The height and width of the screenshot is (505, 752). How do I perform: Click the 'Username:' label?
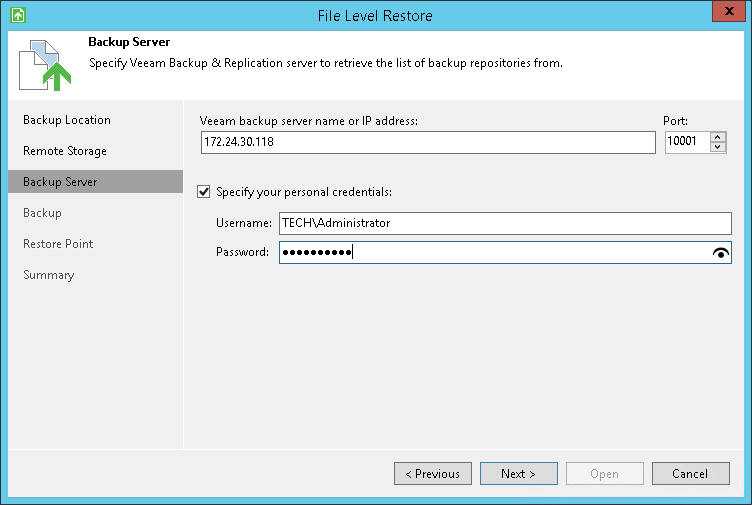244,223
